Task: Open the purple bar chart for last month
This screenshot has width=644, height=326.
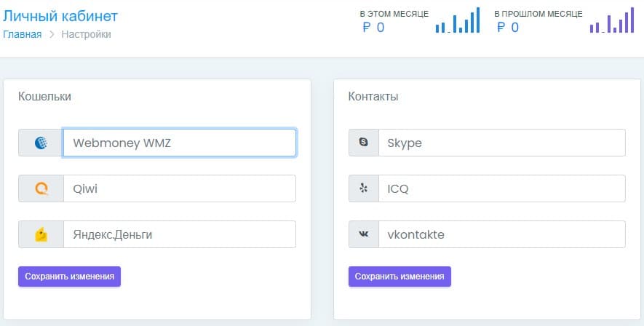Action: [612, 20]
